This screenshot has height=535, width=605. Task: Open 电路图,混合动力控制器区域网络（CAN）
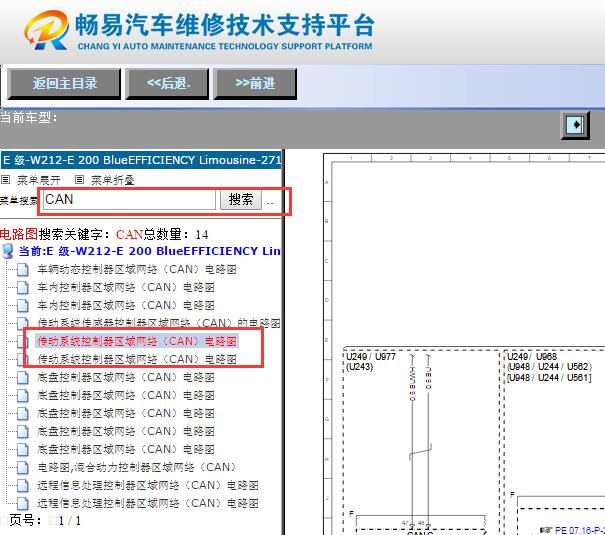(137, 467)
